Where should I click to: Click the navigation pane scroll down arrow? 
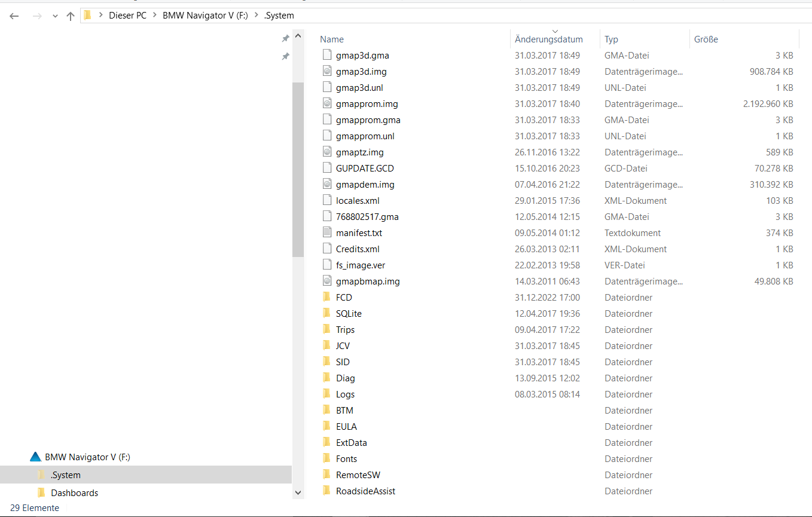click(298, 492)
